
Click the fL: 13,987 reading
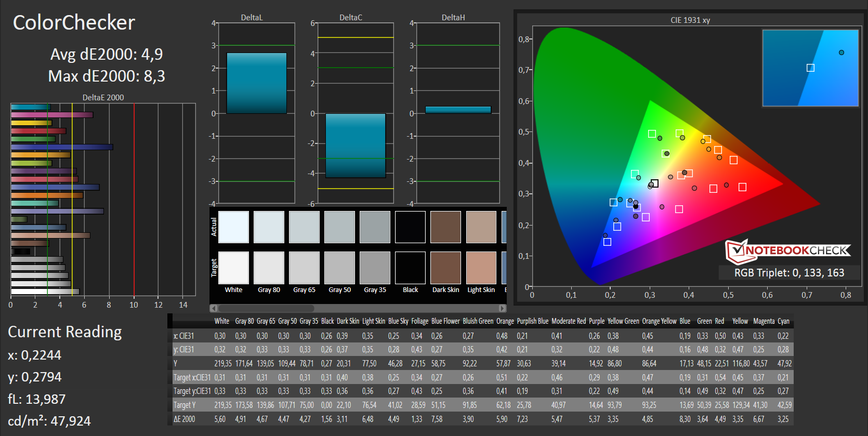[x=37, y=399]
